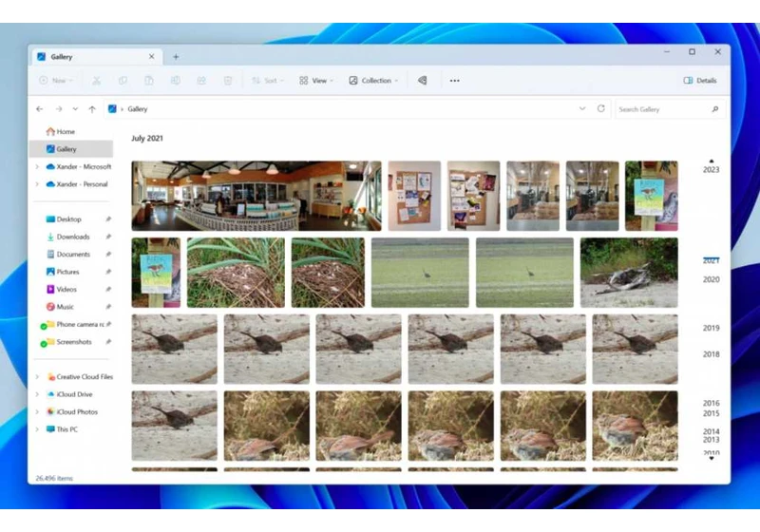The width and height of the screenshot is (760, 532).
Task: Close the Gallery tab
Action: click(152, 57)
